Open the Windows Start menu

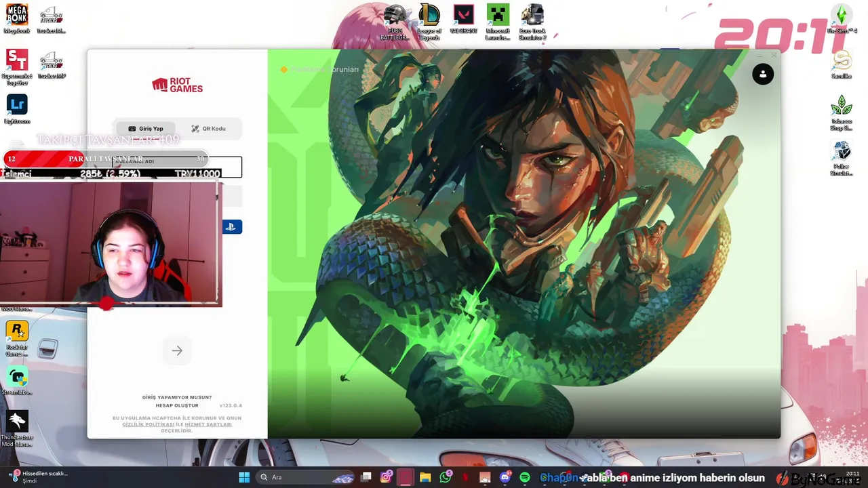pyautogui.click(x=244, y=477)
